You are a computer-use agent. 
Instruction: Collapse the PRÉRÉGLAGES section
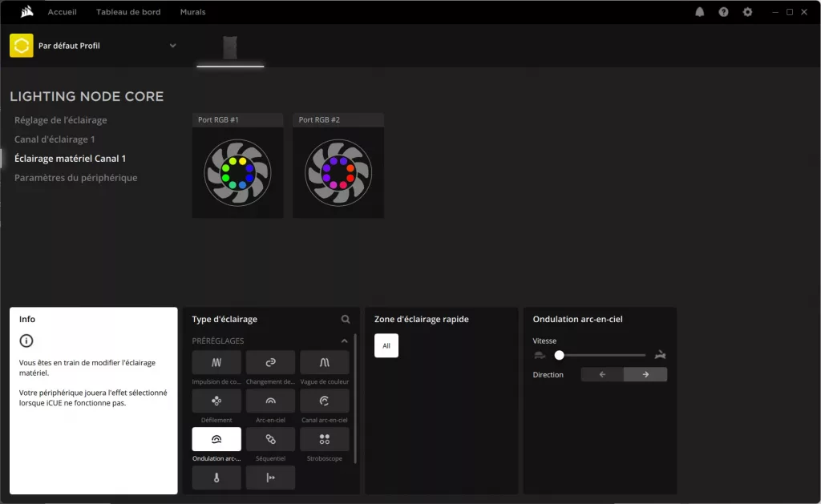tap(344, 341)
